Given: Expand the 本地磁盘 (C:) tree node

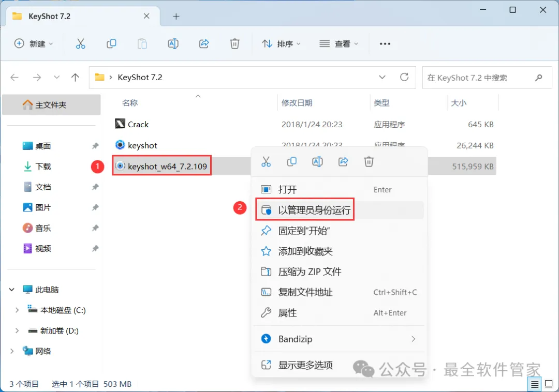Looking at the screenshot, I should click(17, 310).
